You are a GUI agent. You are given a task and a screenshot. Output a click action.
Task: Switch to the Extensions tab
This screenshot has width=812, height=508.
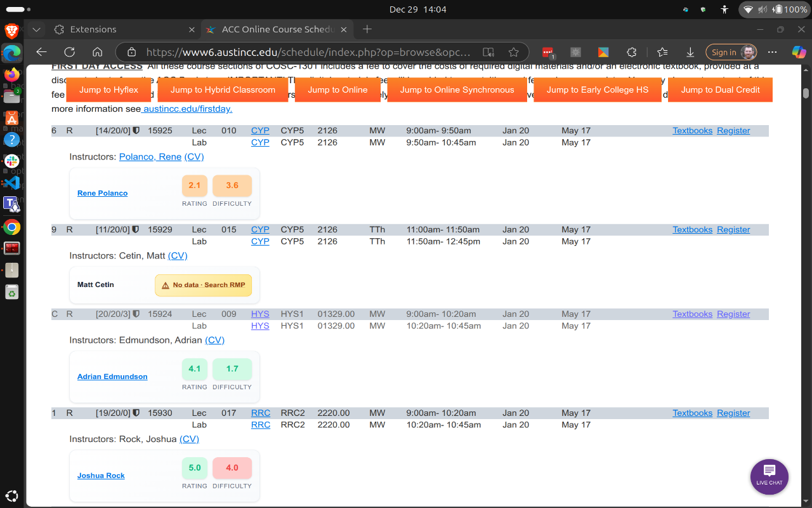[124, 29]
